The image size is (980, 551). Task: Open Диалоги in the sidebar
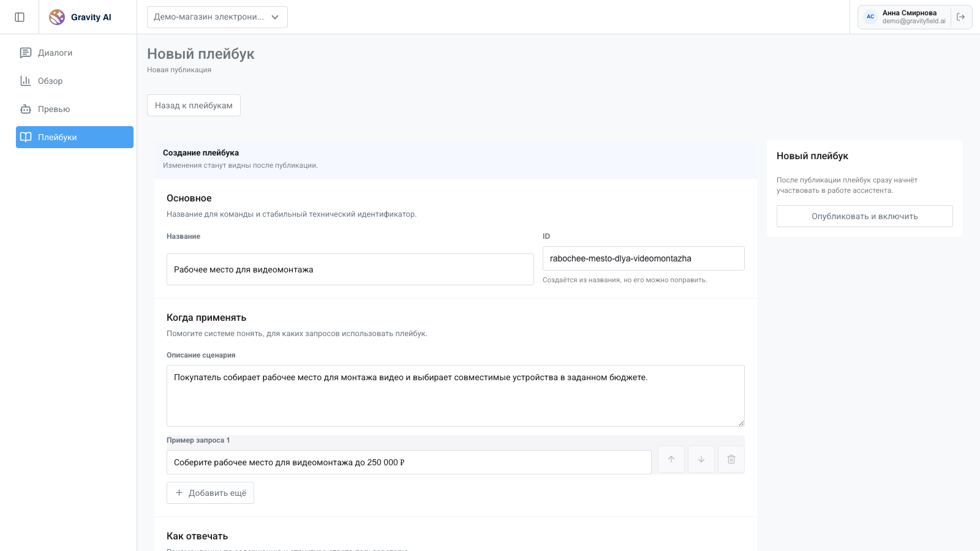coord(75,53)
